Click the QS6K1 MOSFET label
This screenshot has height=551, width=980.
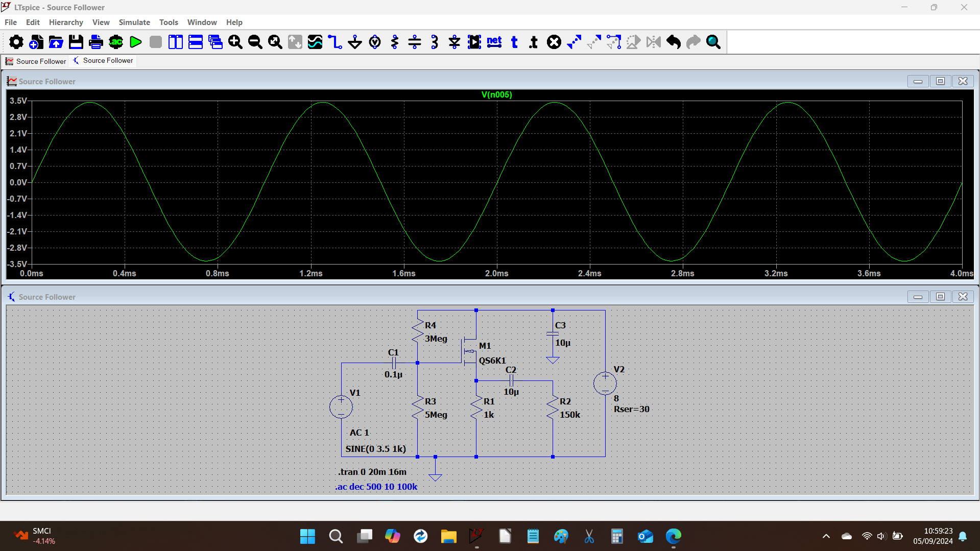point(492,361)
